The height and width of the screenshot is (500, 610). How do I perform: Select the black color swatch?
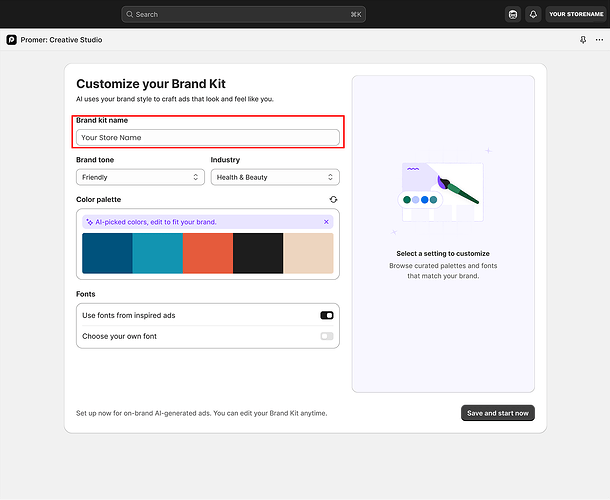point(258,253)
